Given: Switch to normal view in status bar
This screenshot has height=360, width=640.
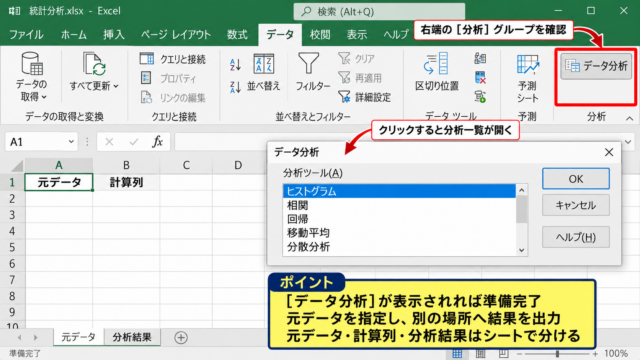Looking at the screenshot, I should coord(457,353).
